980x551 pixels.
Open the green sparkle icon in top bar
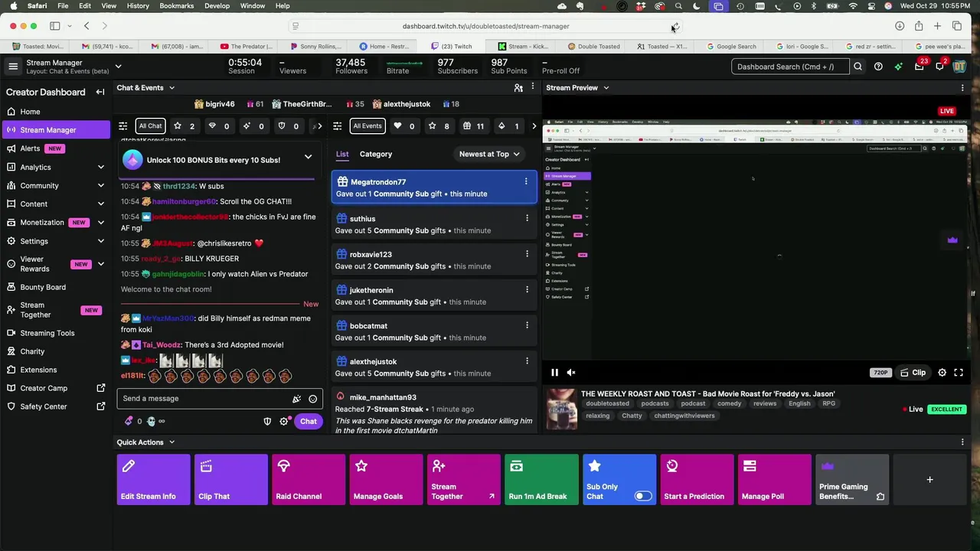point(898,67)
